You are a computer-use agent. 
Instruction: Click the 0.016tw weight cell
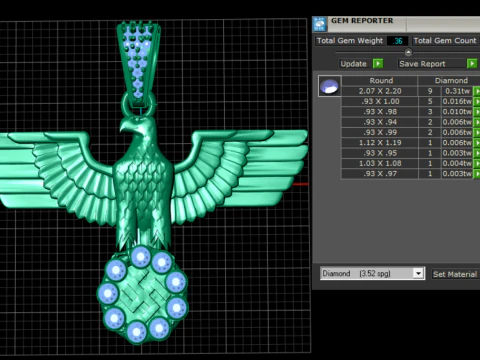coord(457,101)
